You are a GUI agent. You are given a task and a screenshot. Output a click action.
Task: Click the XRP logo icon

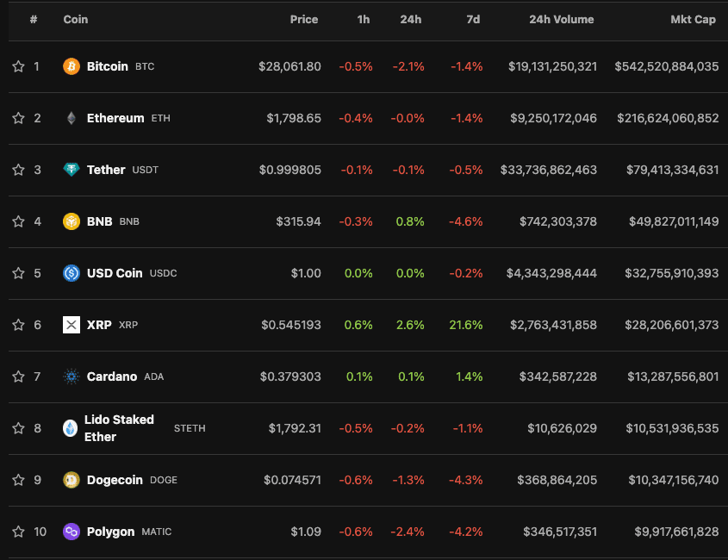[x=71, y=325]
